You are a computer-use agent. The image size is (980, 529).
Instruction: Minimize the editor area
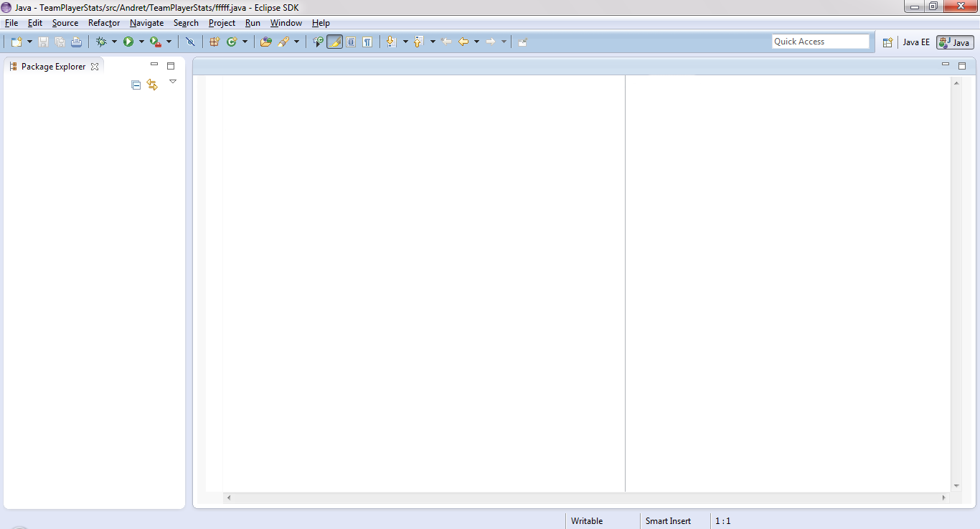[946, 65]
